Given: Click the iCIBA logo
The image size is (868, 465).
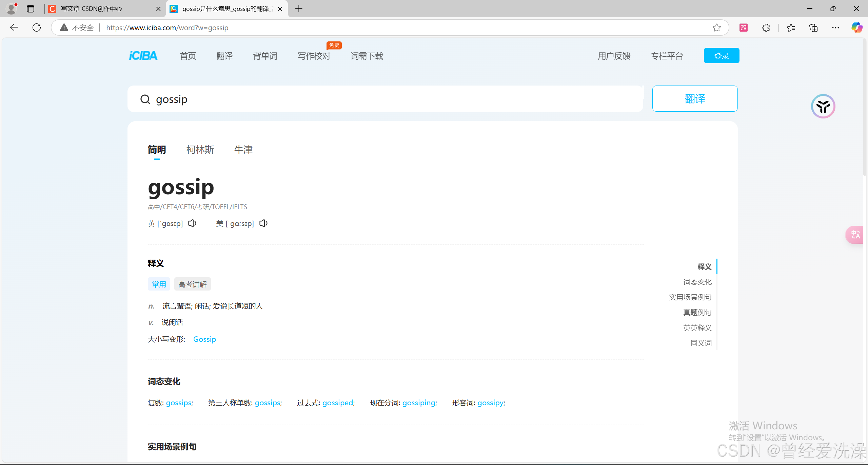Looking at the screenshot, I should [143, 56].
